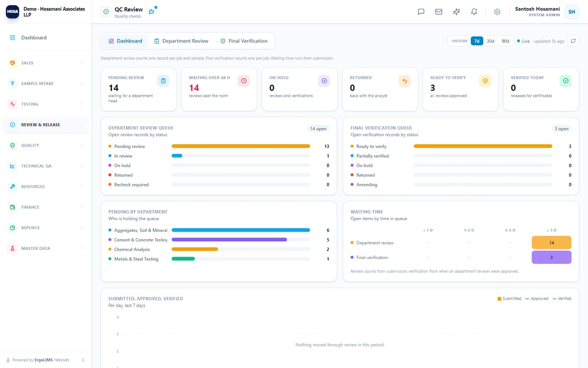
Task: Click the shield icon on Ready To Verify card
Action: click(x=485, y=81)
